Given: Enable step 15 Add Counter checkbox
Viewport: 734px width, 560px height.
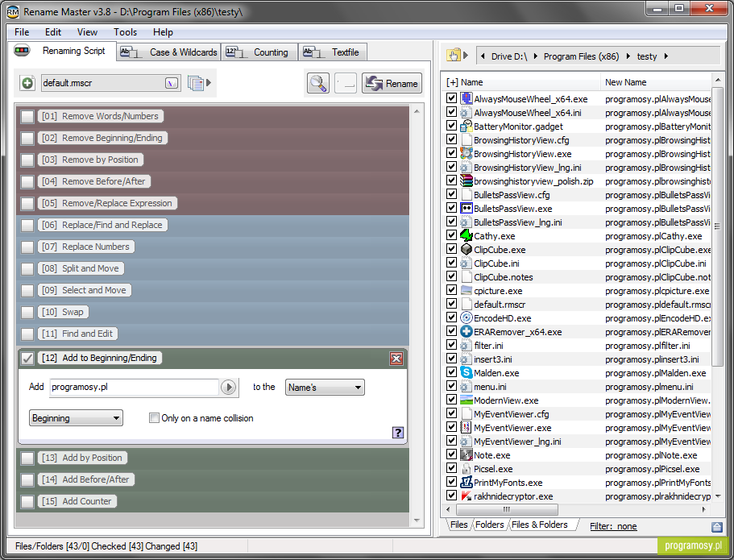Looking at the screenshot, I should [27, 501].
